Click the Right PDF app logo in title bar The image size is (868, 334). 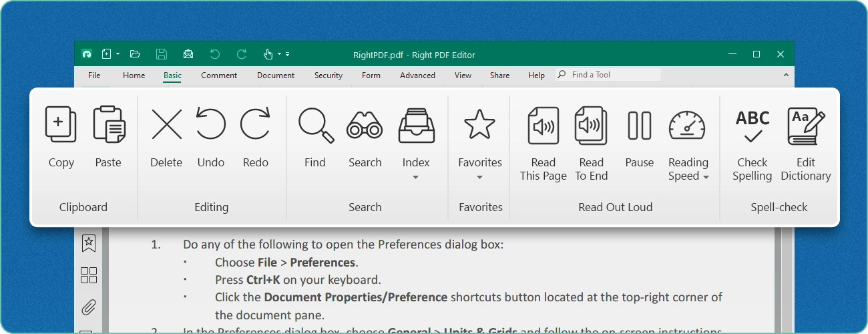point(86,54)
